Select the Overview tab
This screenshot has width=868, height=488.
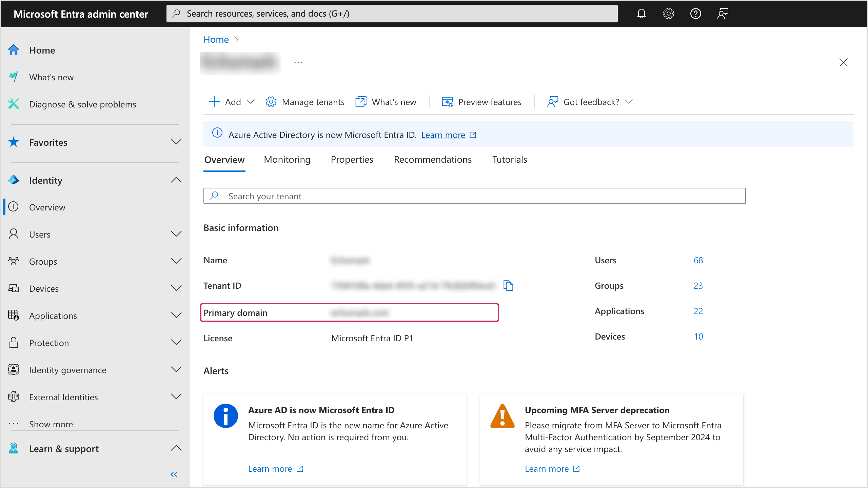pyautogui.click(x=224, y=160)
